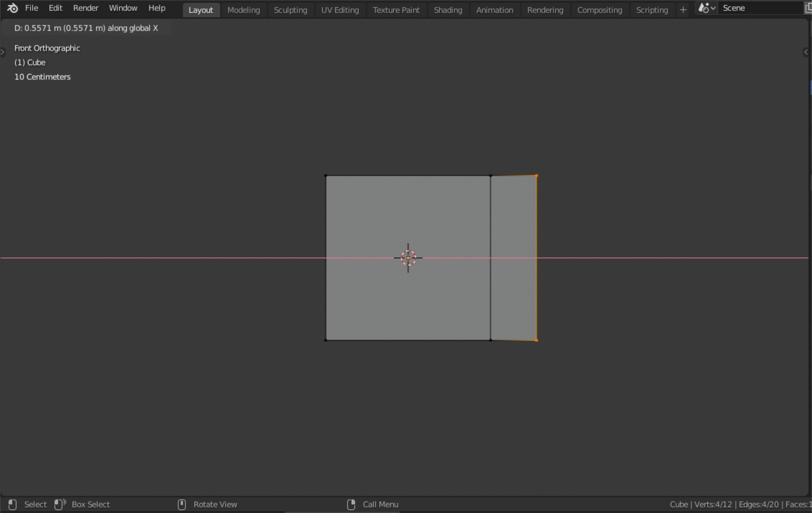Switch to the Rendering workspace tab

pos(545,10)
